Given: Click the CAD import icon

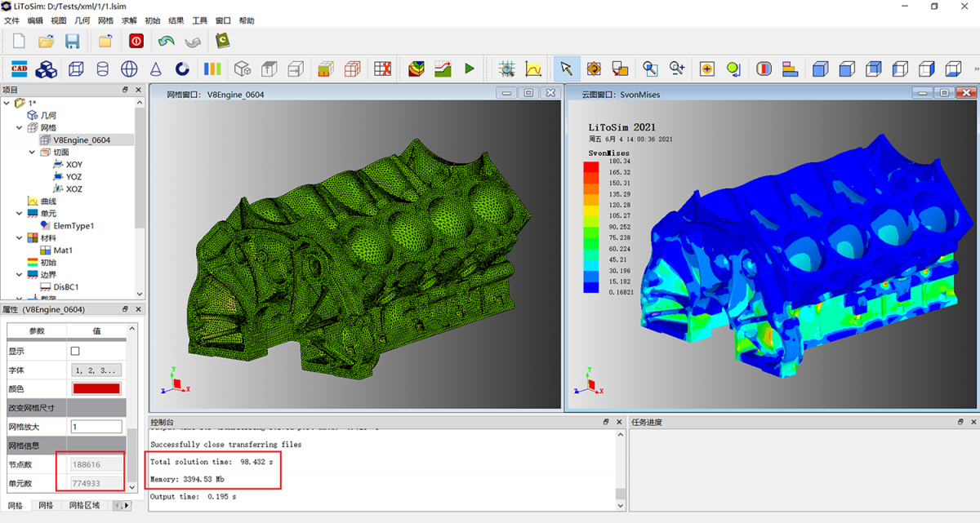Looking at the screenshot, I should click(x=20, y=69).
